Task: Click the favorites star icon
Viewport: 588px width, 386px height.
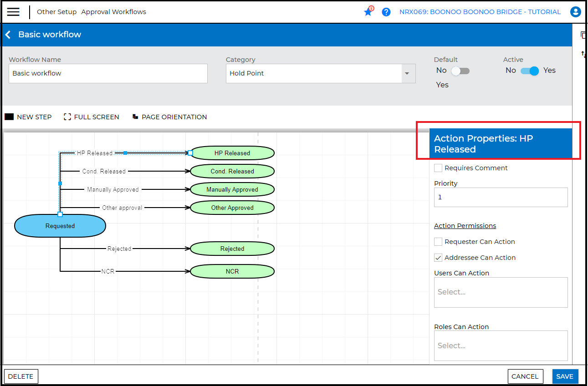Action: [x=368, y=12]
